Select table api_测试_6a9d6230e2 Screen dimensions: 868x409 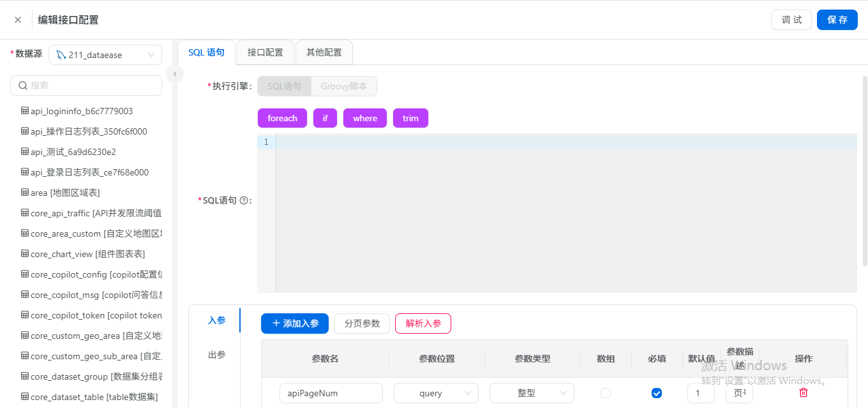click(73, 152)
